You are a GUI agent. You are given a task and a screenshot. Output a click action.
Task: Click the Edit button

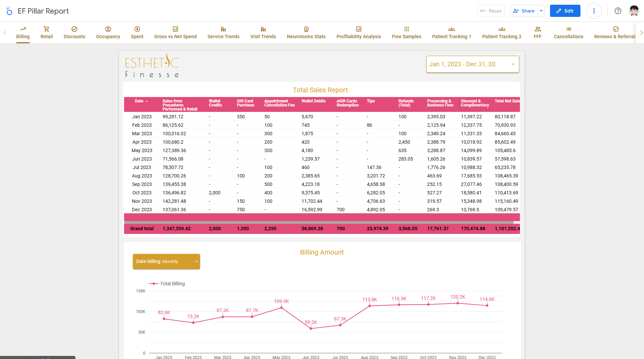[565, 11]
